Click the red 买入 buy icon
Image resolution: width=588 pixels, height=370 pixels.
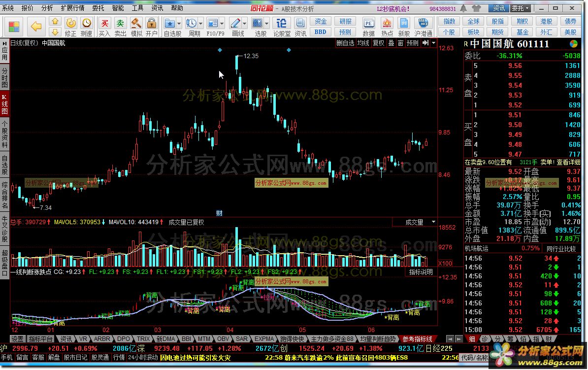tap(104, 27)
